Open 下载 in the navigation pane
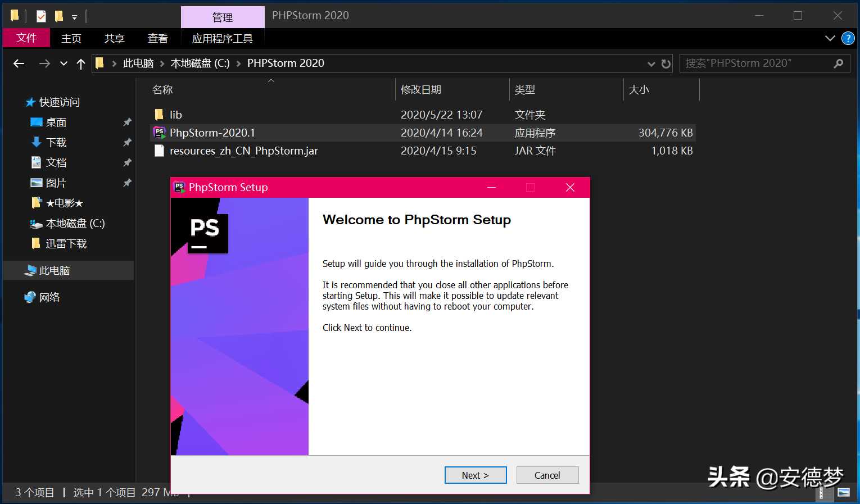Image resolution: width=860 pixels, height=504 pixels. point(56,142)
